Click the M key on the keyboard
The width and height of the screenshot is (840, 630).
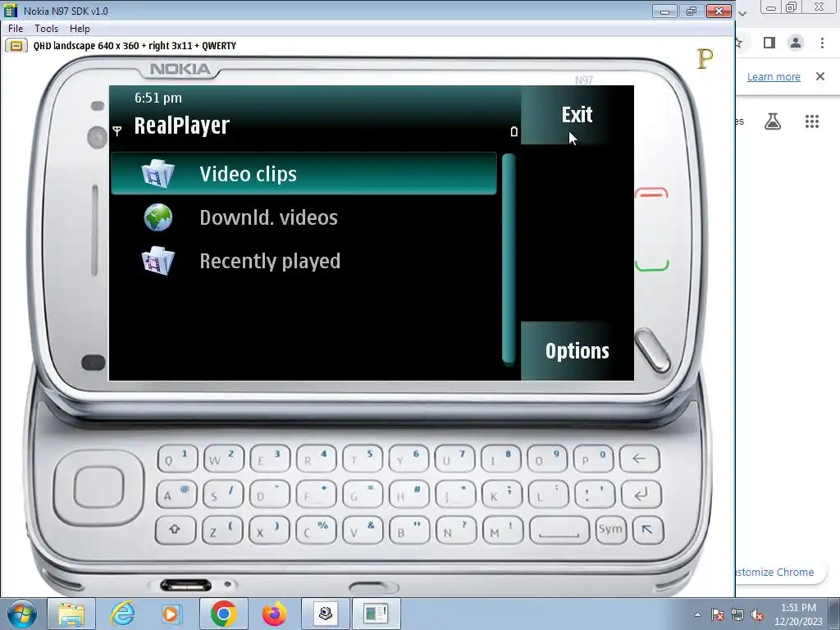click(503, 530)
